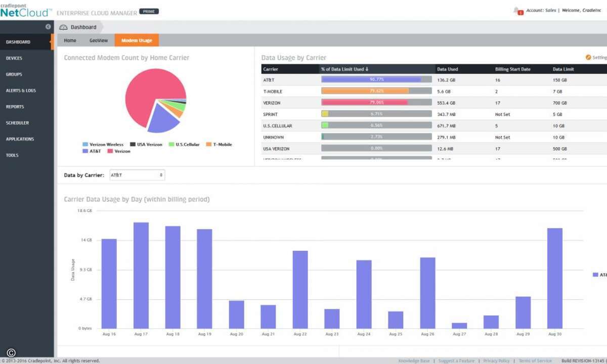Click the Welcome user name link
This screenshot has width=607, height=364.
click(x=581, y=11)
